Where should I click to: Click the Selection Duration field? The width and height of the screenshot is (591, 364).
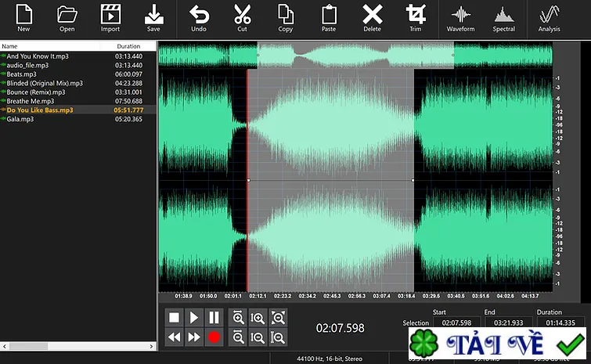pyautogui.click(x=560, y=323)
